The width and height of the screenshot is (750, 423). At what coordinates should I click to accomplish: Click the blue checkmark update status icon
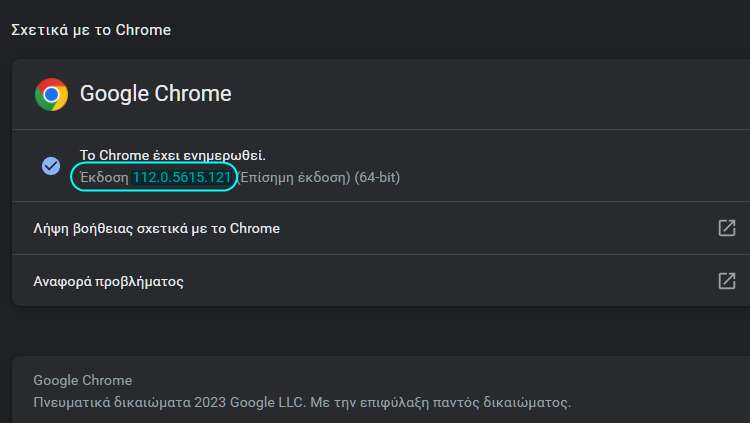(51, 166)
